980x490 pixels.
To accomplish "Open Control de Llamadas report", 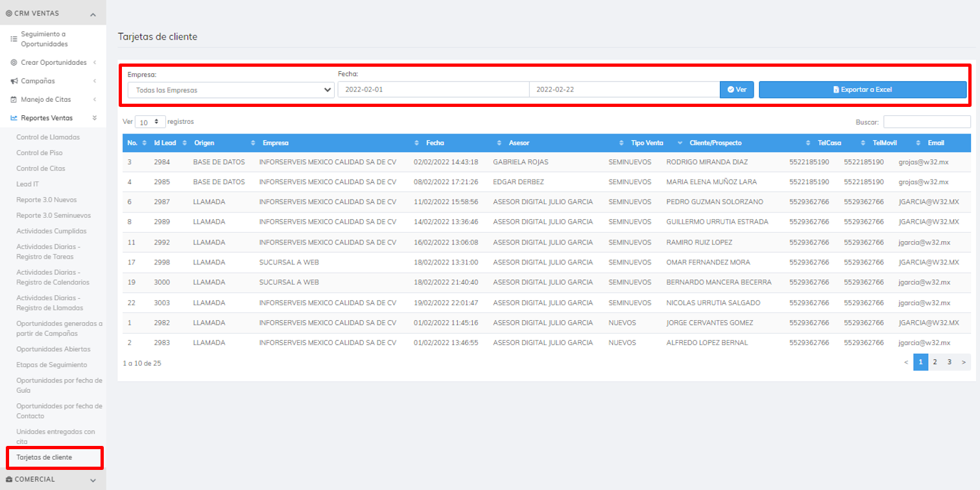I will coord(48,137).
